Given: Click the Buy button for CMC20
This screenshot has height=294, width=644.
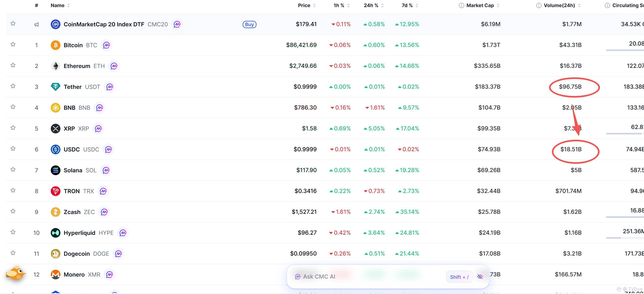Looking at the screenshot, I should tap(250, 24).
